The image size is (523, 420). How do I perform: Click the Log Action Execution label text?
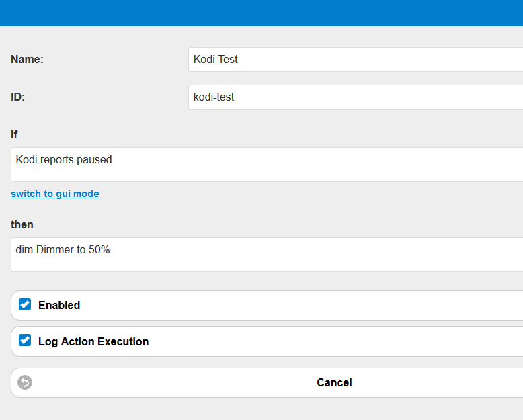tap(93, 341)
